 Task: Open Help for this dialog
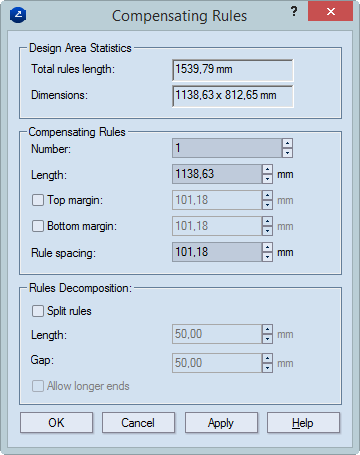point(303,423)
